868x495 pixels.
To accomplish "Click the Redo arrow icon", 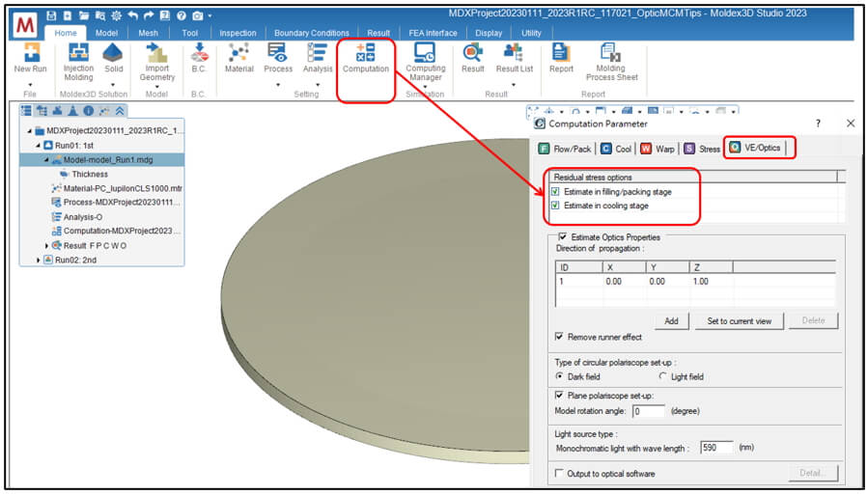I will [149, 15].
